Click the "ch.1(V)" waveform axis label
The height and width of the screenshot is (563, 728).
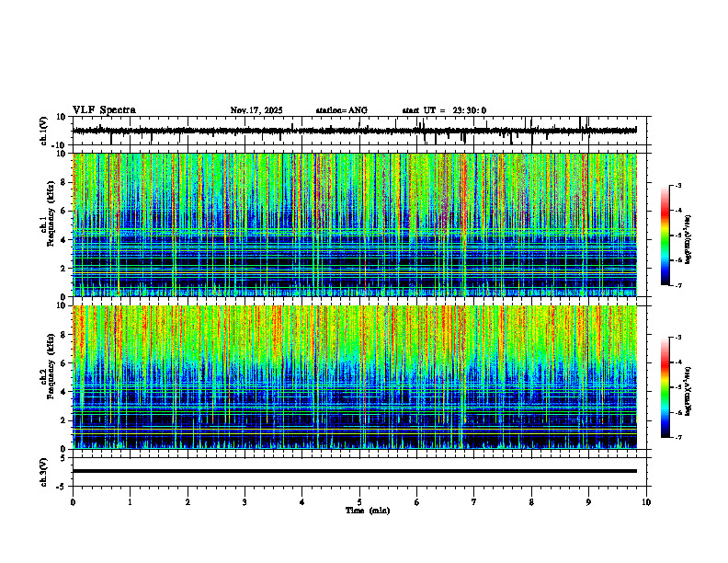(x=43, y=131)
